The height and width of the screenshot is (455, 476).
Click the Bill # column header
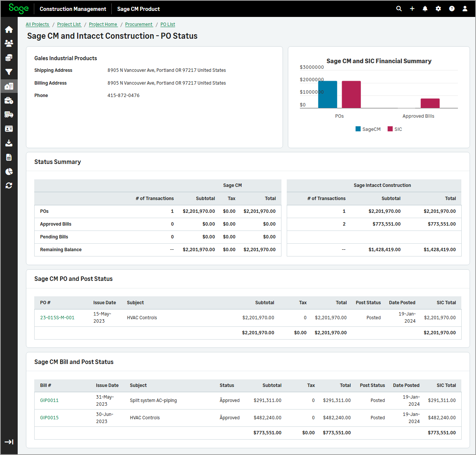[x=46, y=385]
